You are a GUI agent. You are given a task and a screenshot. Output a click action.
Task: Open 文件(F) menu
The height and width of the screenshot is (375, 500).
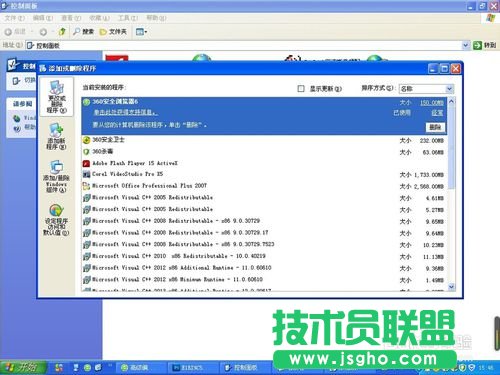tap(15, 18)
